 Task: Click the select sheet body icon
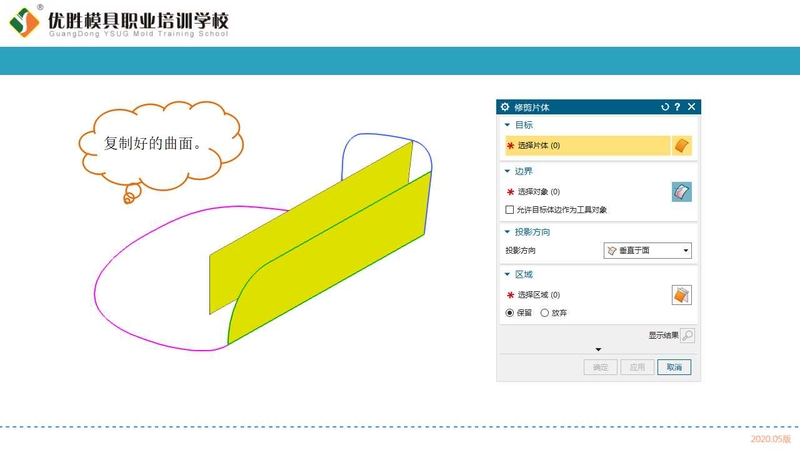[682, 145]
